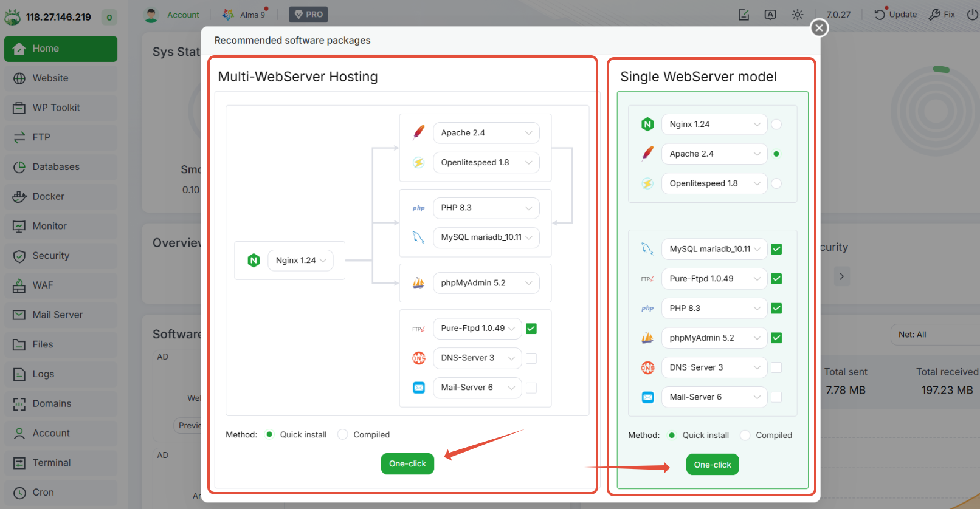Click the Logs icon in sidebar
The image size is (980, 509).
(19, 374)
